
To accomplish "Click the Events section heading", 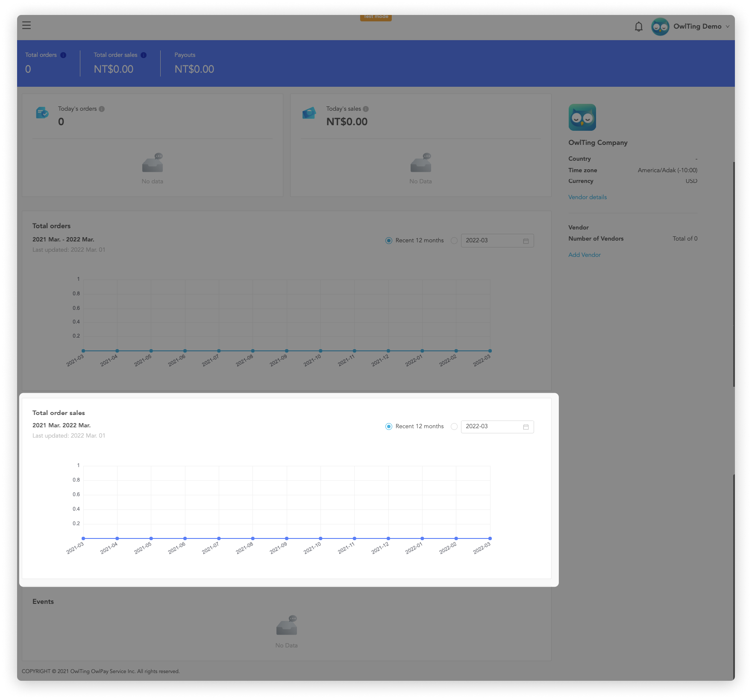I will (x=43, y=601).
